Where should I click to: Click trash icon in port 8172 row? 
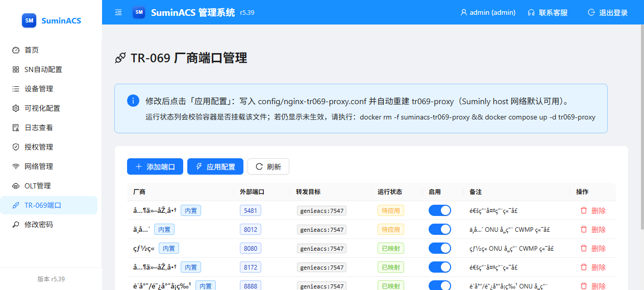584,267
